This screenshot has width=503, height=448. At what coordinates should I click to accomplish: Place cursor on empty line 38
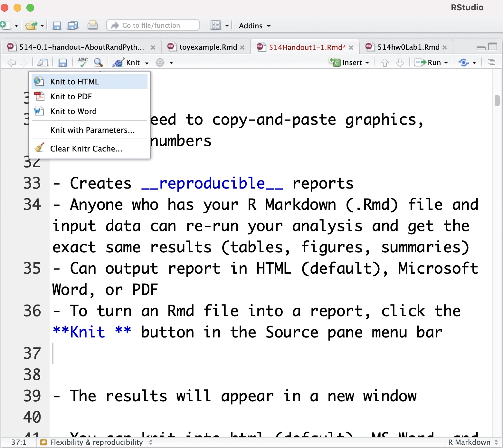[x=270, y=375]
